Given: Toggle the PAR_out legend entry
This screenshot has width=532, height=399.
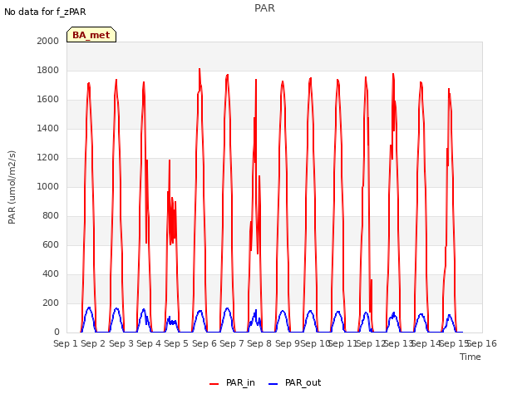Looking at the screenshot, I should pos(294,382).
